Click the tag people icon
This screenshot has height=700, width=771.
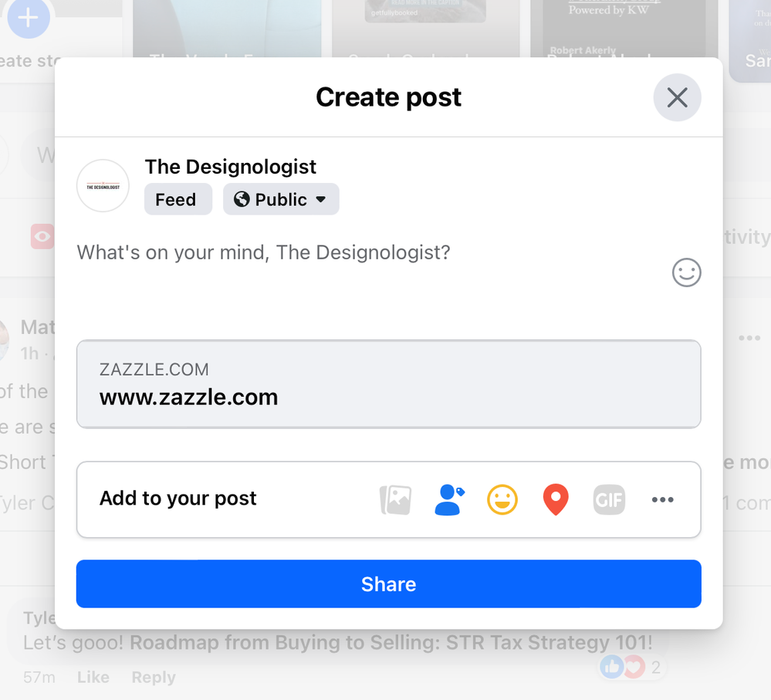click(x=448, y=499)
